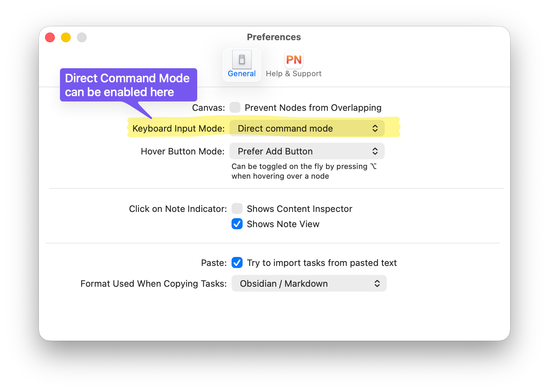Viewport: 549px width, 392px height.
Task: Open the Help & Support tab
Action: click(x=294, y=73)
